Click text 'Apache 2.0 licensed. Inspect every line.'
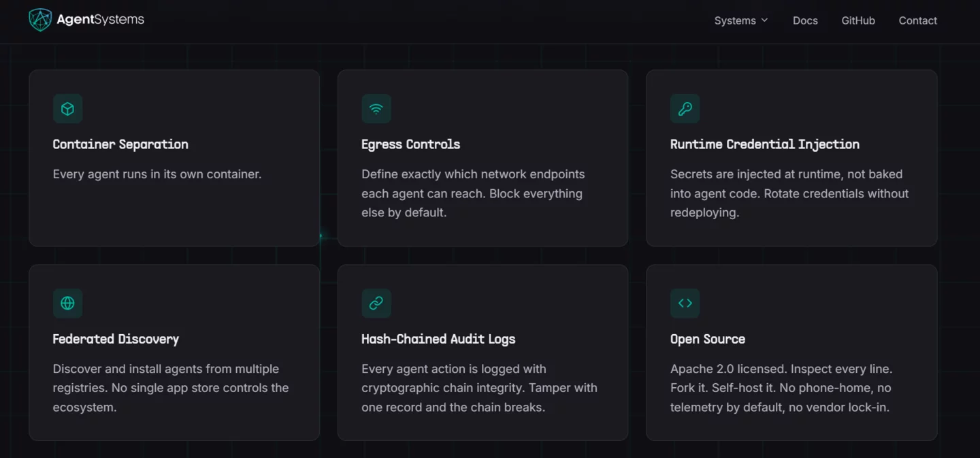The height and width of the screenshot is (458, 980). pyautogui.click(x=781, y=369)
